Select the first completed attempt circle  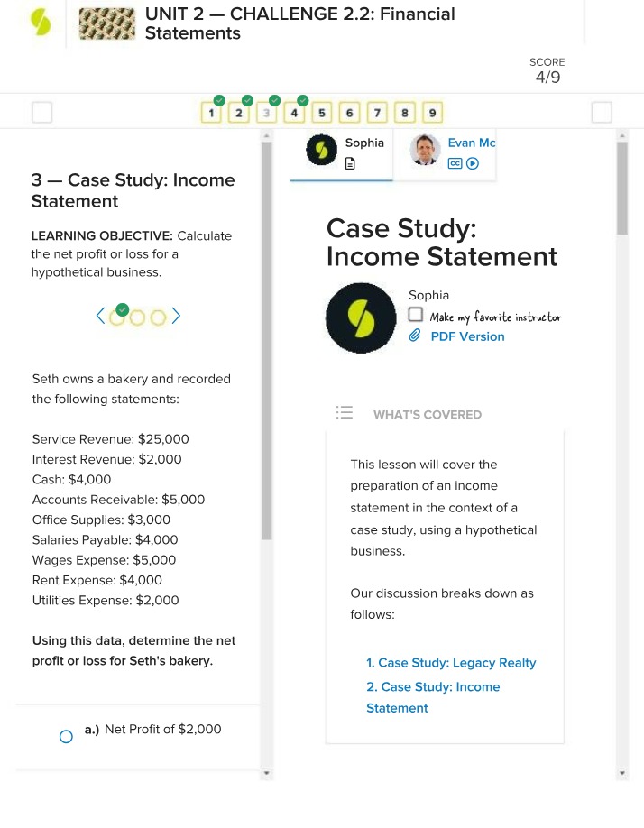(x=117, y=317)
